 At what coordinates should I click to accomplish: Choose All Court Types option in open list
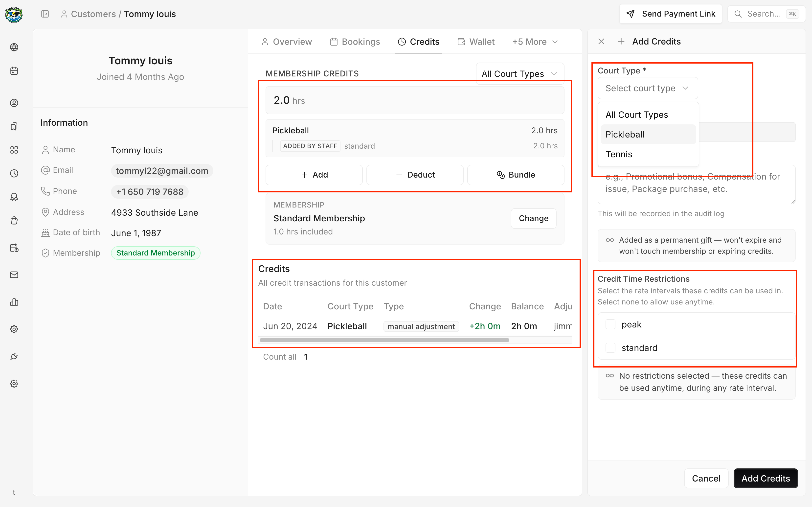tap(648, 115)
